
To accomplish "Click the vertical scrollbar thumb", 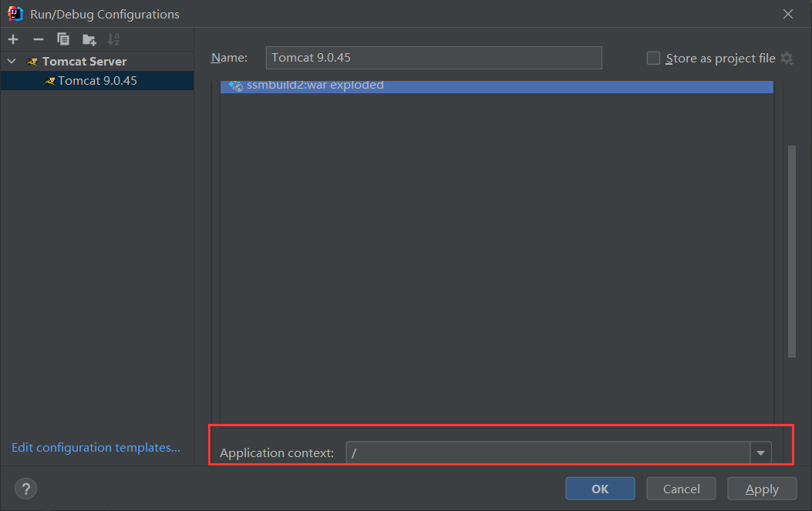I will tap(791, 251).
